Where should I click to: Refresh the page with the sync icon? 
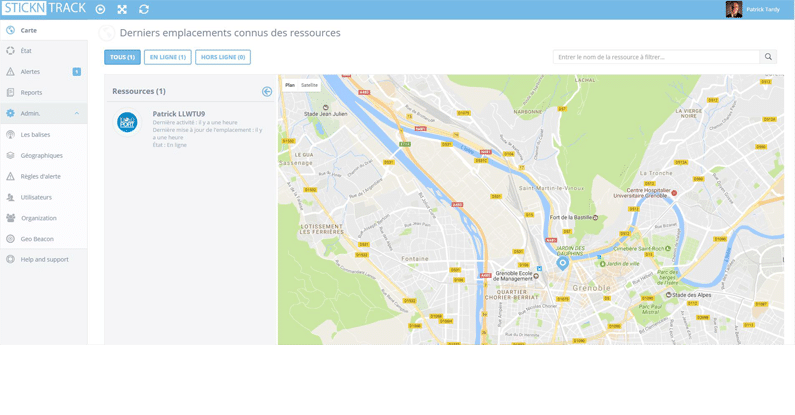tap(144, 9)
